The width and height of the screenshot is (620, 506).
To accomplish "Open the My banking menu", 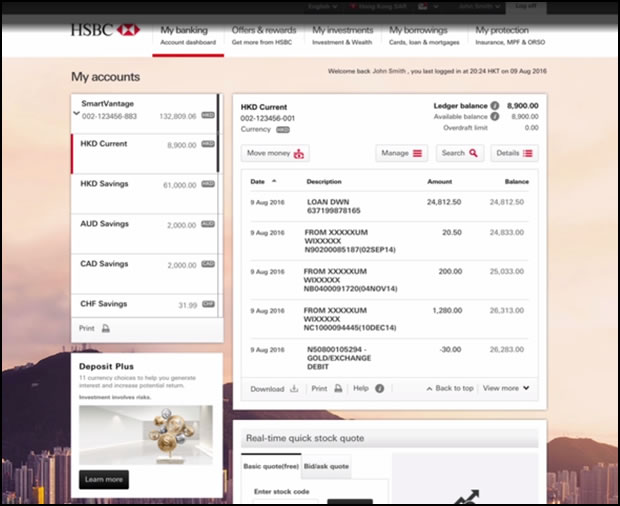I will pos(188,36).
